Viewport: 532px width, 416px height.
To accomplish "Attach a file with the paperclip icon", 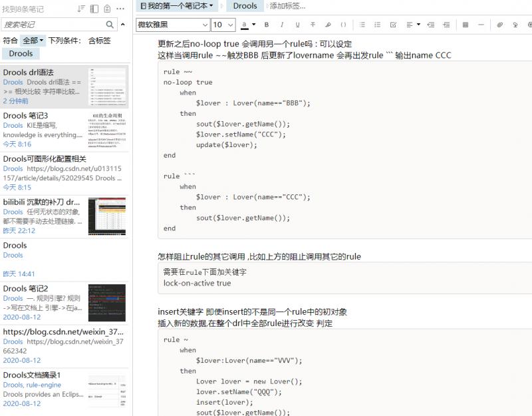I will [x=500, y=25].
